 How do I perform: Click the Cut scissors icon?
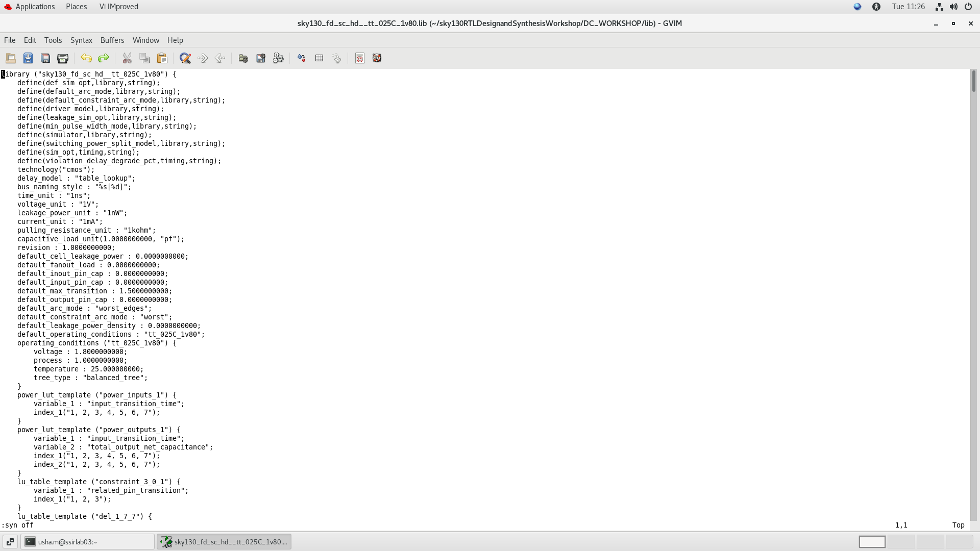point(127,58)
